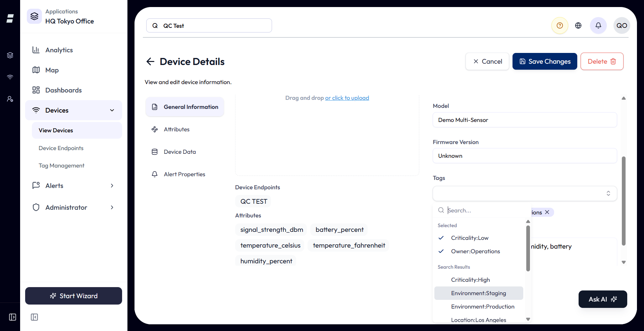Image resolution: width=644 pixels, height=331 pixels.
Task: Open the wifi icon in the left rail
Action: click(x=10, y=77)
